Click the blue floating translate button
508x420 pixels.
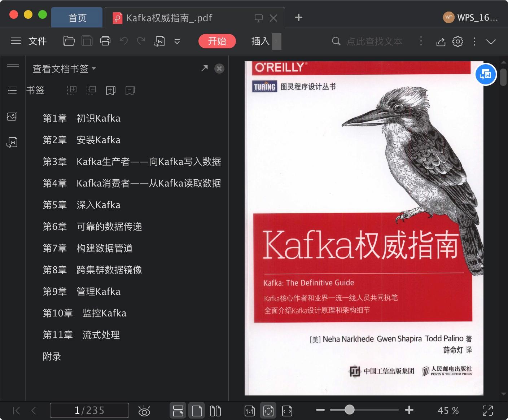coord(486,75)
